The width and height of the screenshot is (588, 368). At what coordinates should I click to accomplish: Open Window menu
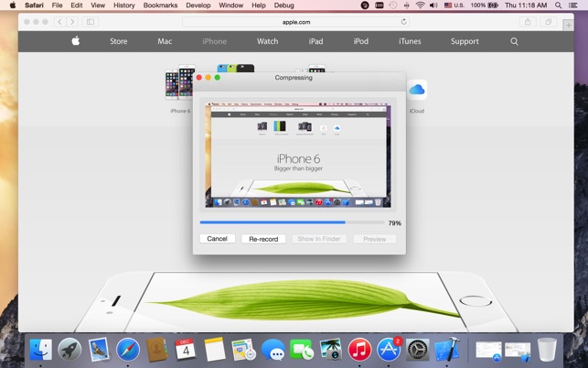click(231, 5)
